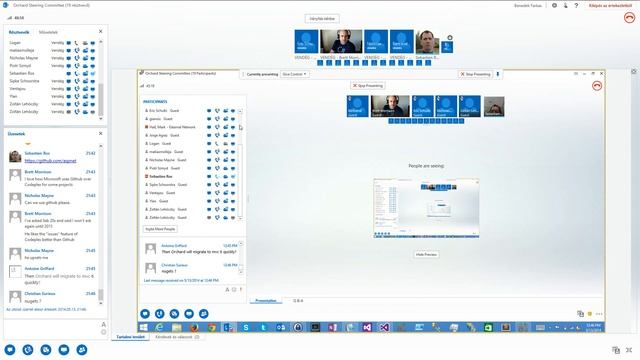Click the Windows Start button in shared taskbar
This screenshot has height=360, width=640.
click(x=143, y=327)
